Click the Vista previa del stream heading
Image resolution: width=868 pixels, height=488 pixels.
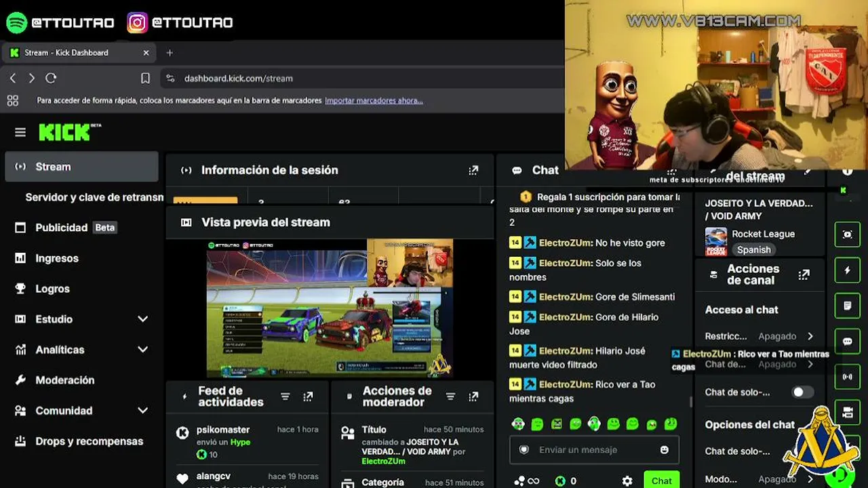(x=266, y=222)
